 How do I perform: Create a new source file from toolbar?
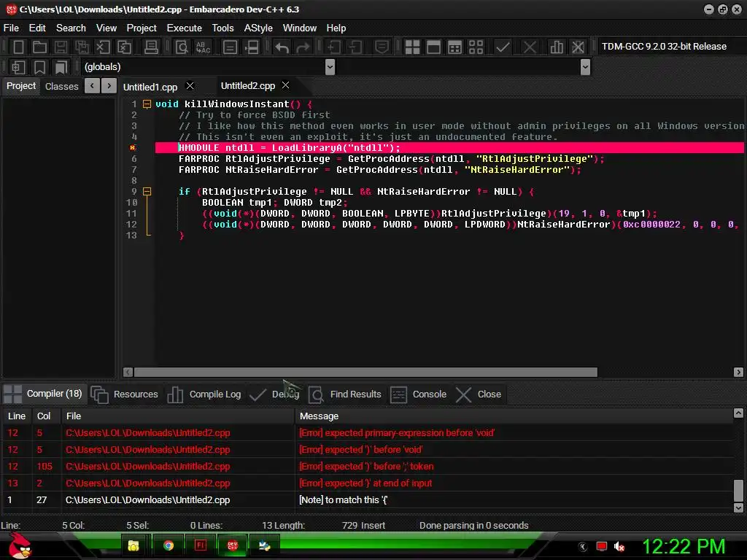tap(18, 47)
